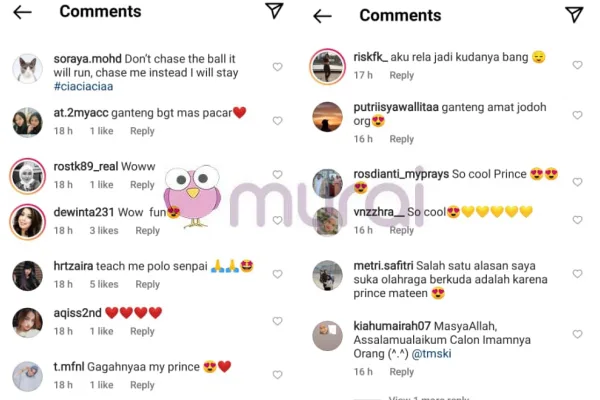The width and height of the screenshot is (600, 400).
Task: Like soraya.mohd's comment with heart
Action: [x=277, y=67]
